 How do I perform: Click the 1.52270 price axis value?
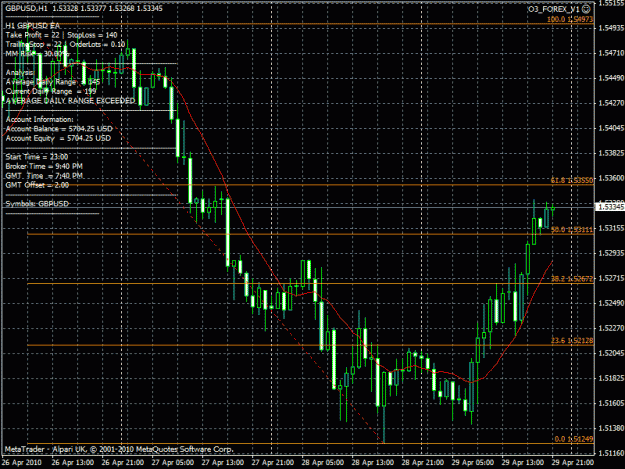coord(611,328)
